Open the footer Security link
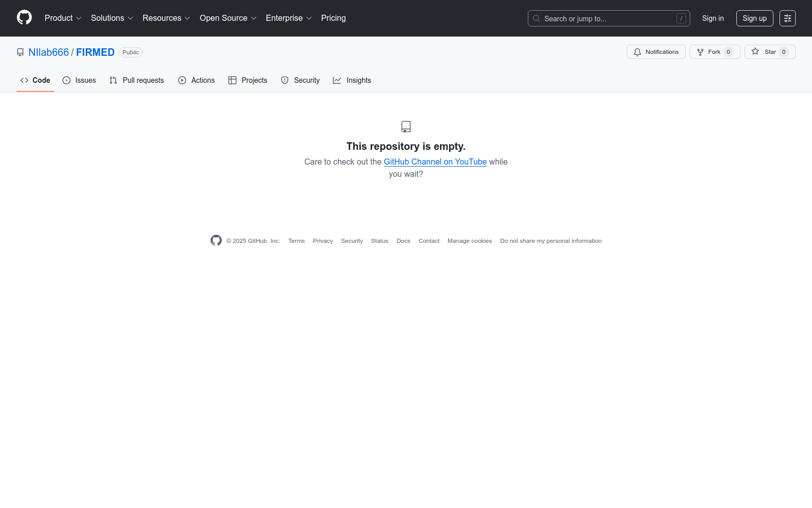This screenshot has height=508, width=812. tap(352, 241)
